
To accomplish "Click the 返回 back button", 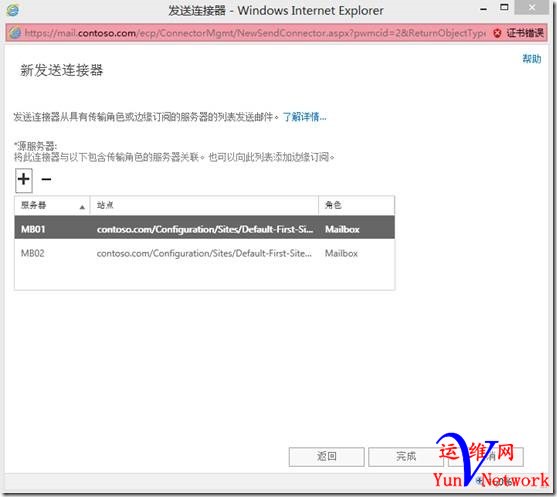I will (326, 457).
